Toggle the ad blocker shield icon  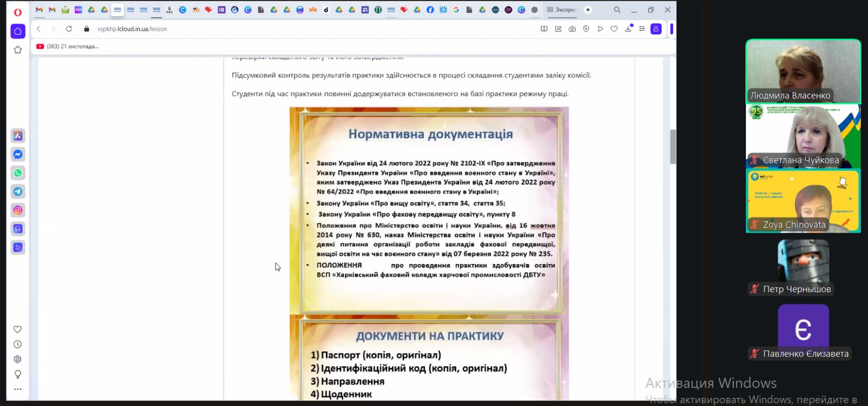586,29
